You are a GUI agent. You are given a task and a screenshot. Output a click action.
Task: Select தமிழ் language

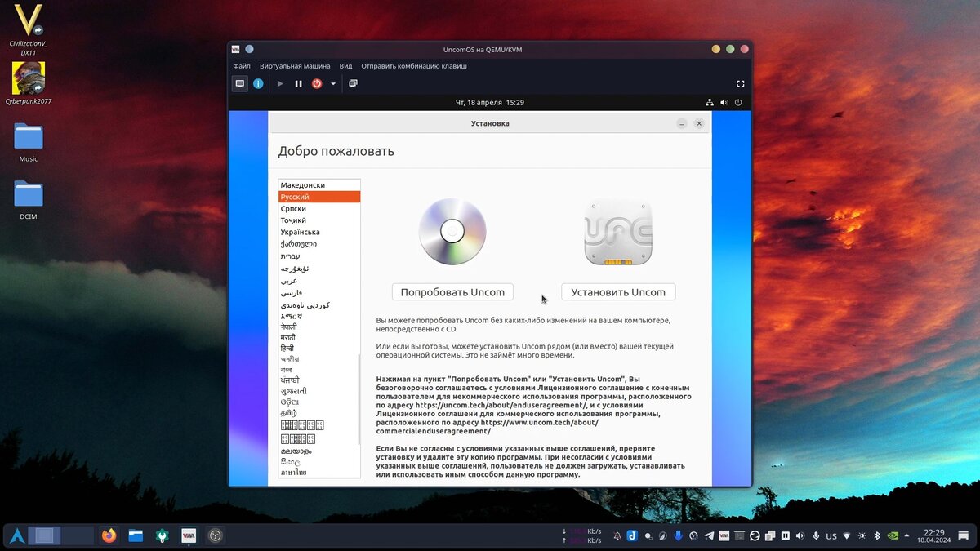click(319, 413)
